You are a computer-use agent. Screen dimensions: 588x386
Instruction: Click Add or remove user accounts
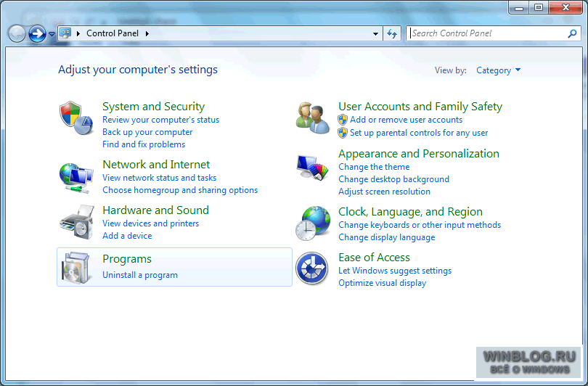406,120
